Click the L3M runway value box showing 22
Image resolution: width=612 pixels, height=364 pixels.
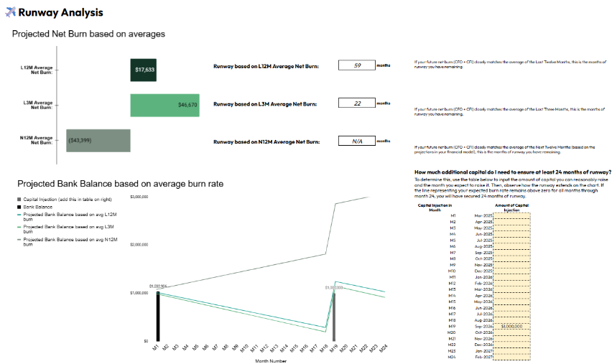click(x=357, y=103)
